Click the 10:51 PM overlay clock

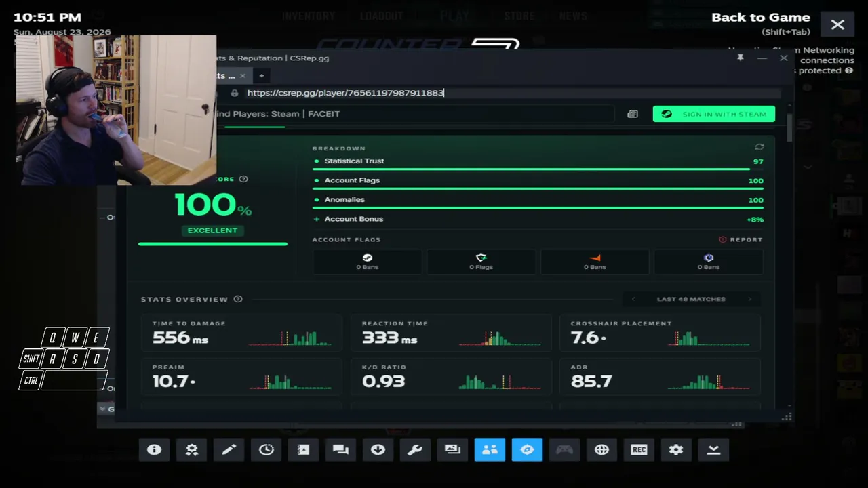tap(47, 18)
